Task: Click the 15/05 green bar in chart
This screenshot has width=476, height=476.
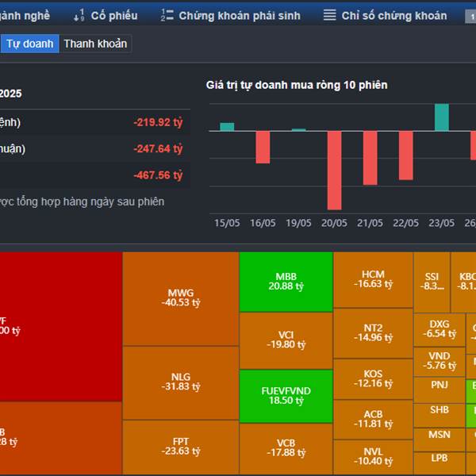Action: tap(227, 127)
